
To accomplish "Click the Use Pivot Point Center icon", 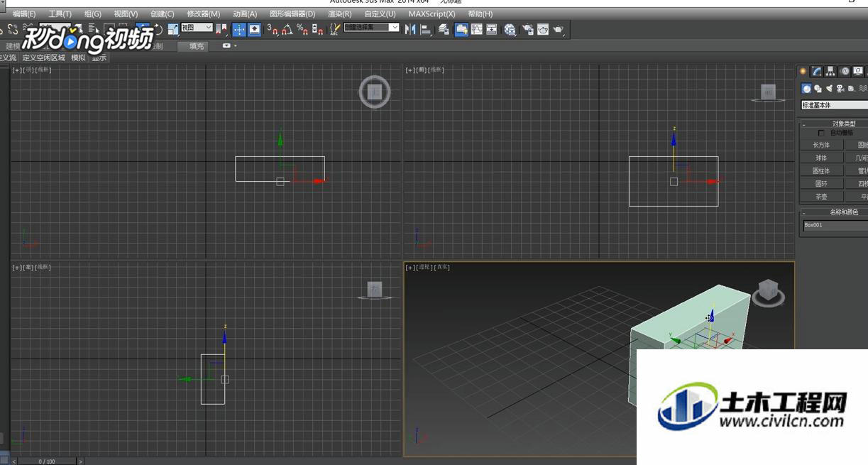I will [x=221, y=29].
